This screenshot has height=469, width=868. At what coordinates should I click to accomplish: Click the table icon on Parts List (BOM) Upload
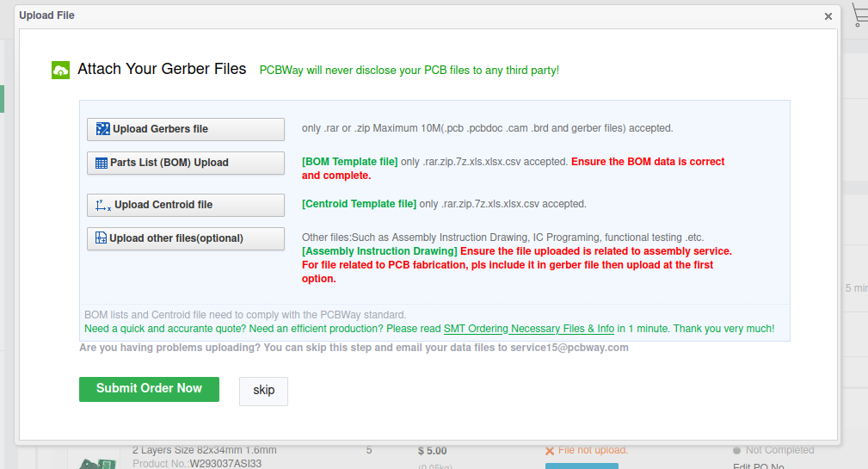pos(102,163)
